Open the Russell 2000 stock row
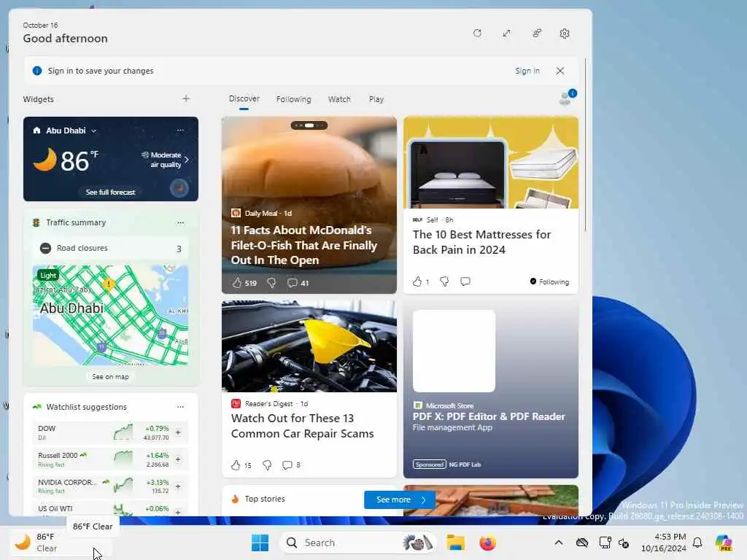747x560 pixels. coord(102,459)
